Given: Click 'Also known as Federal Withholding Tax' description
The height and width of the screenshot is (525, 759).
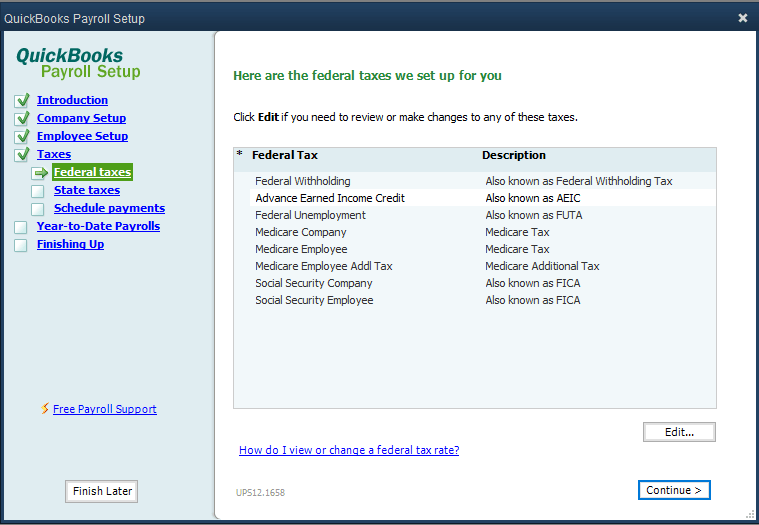Looking at the screenshot, I should (579, 181).
